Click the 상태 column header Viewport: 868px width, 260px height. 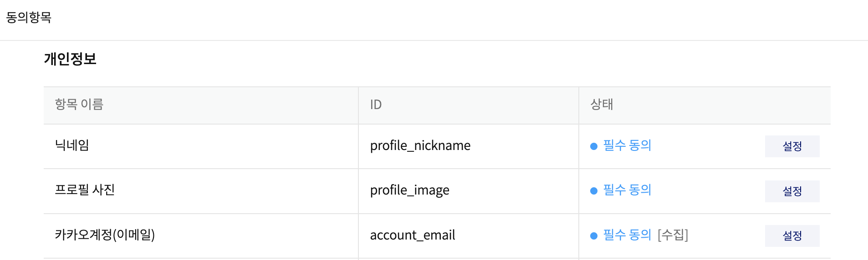[x=602, y=105]
